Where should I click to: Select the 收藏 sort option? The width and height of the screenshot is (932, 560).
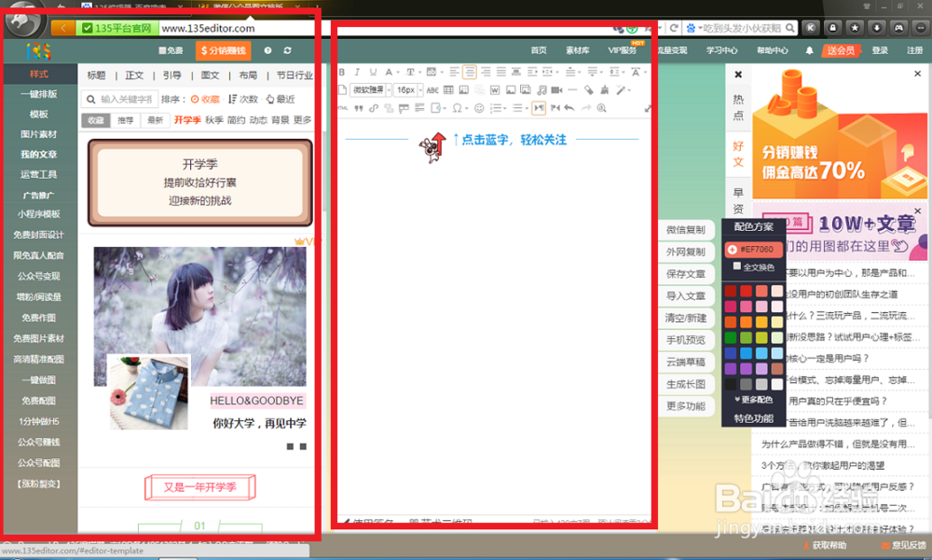(205, 100)
